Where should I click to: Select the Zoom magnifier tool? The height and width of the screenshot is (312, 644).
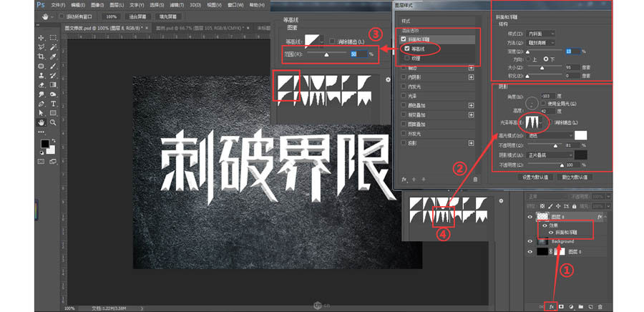click(x=53, y=122)
